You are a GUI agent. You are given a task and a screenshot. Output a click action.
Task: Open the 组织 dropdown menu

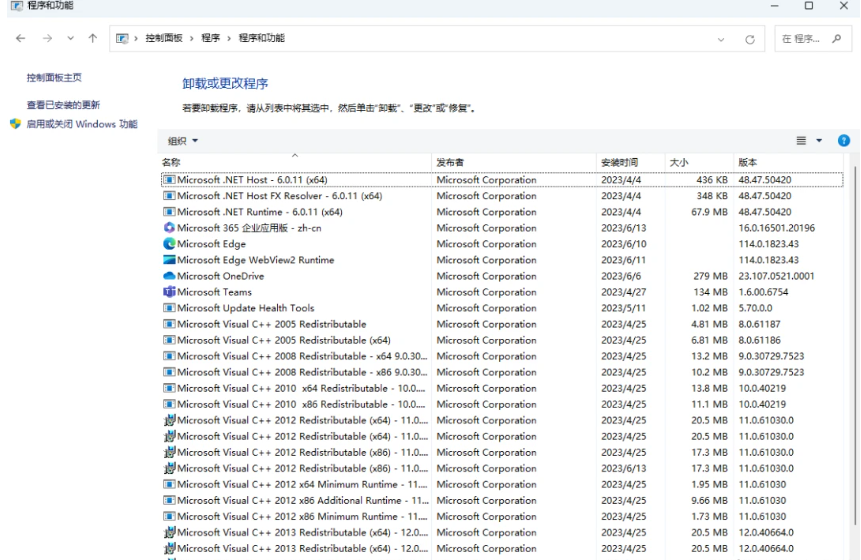[183, 141]
